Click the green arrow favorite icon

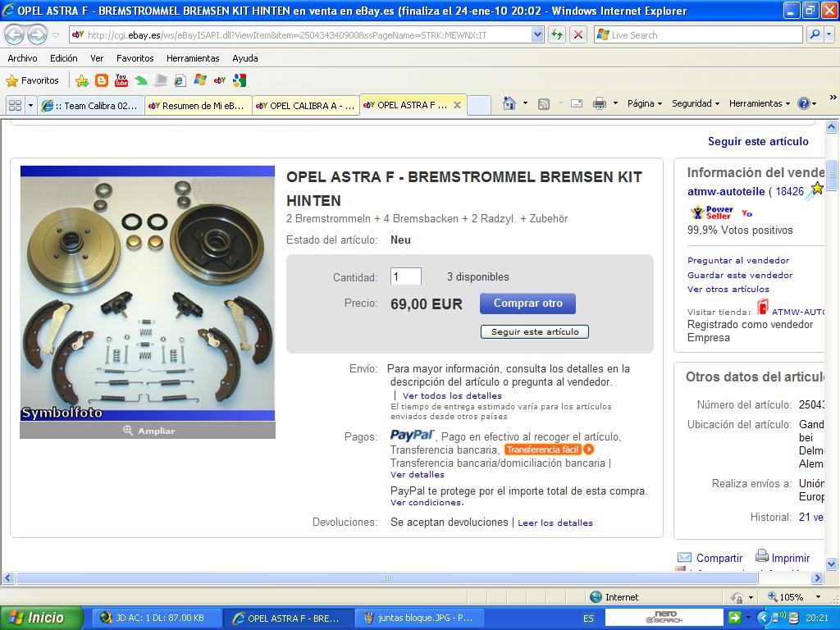pos(141,81)
